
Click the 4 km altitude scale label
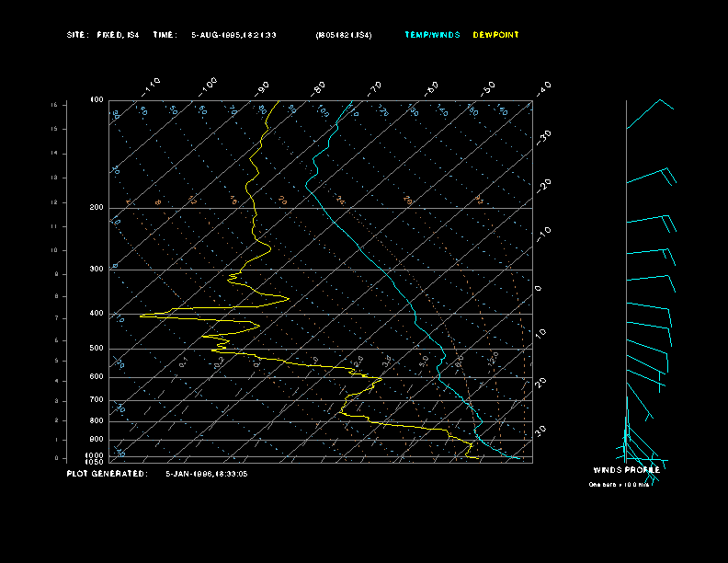coord(57,381)
